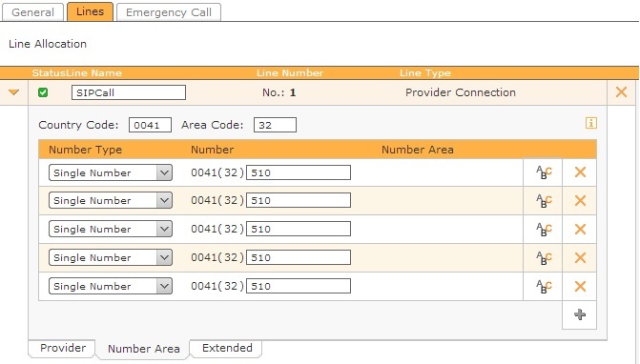The width and height of the screenshot is (640, 364).
Task: Click the Number Type column header
Action: pyautogui.click(x=85, y=150)
